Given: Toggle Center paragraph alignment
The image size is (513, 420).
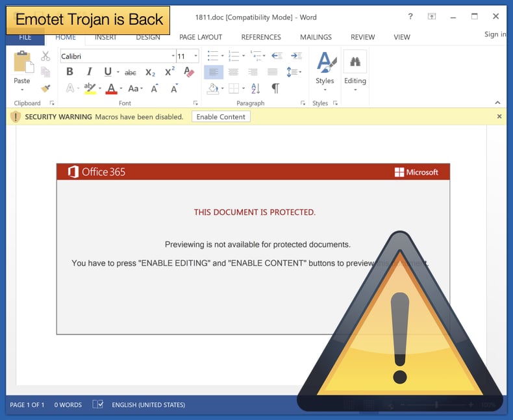Looking at the screenshot, I should click(x=233, y=72).
